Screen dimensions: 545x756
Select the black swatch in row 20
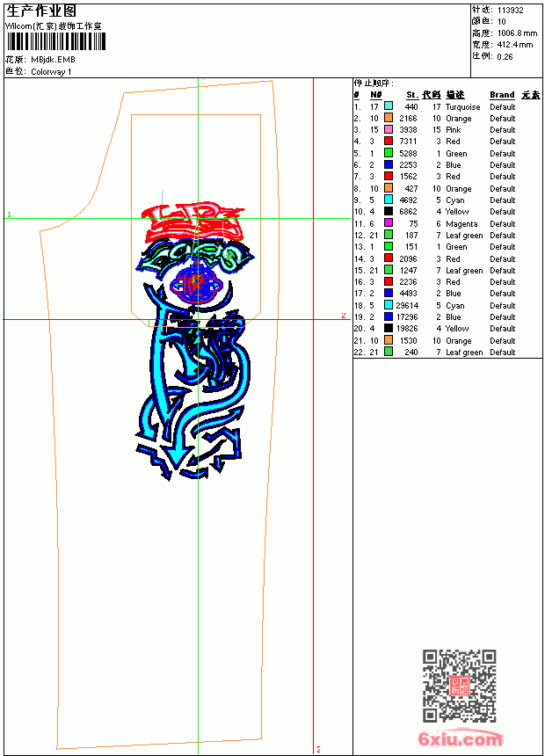pyautogui.click(x=389, y=329)
